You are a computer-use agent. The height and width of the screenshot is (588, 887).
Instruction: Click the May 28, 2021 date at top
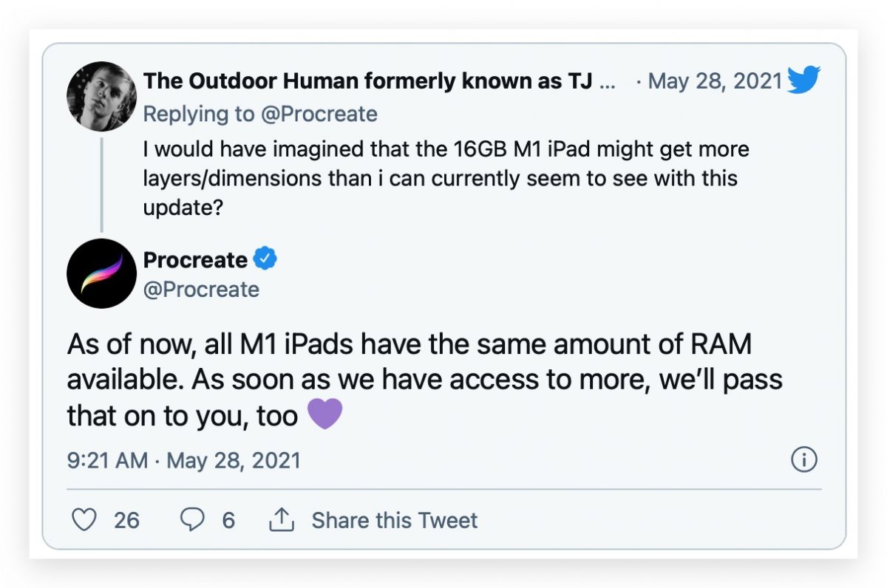coord(715,81)
